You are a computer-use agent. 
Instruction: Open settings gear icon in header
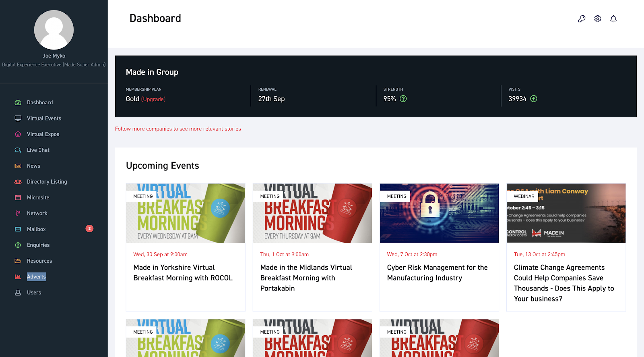point(598,19)
